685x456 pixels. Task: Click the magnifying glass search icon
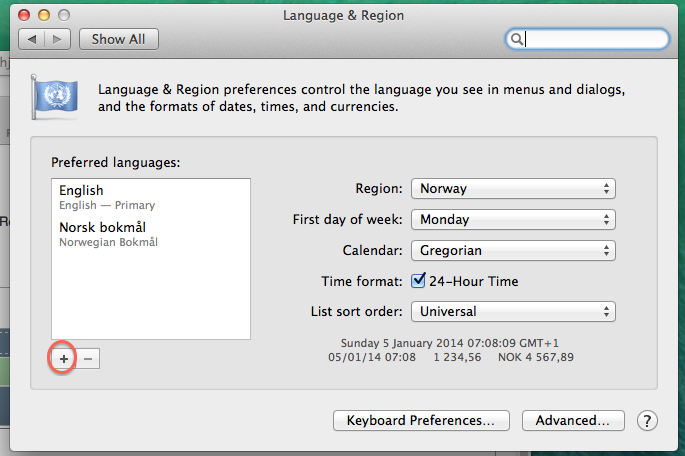point(517,39)
